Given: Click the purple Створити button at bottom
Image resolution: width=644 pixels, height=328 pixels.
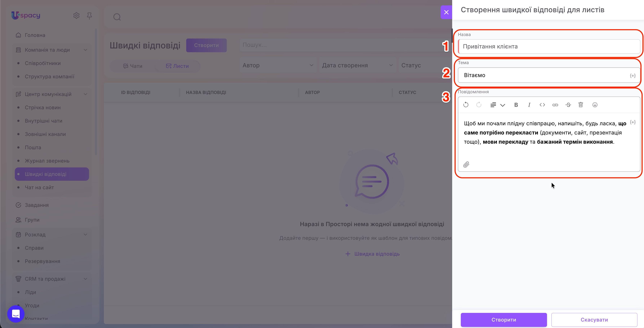Looking at the screenshot, I should tap(504, 320).
